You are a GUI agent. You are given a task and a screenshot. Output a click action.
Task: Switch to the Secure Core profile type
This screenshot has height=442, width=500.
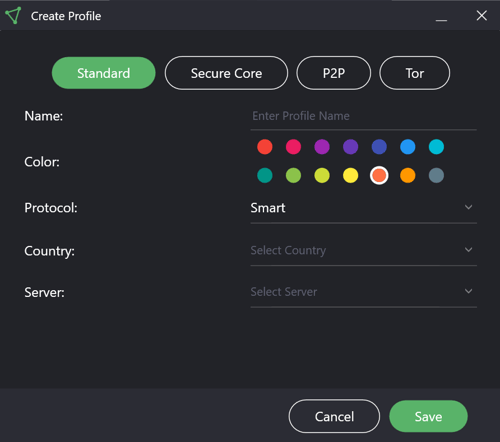coord(226,73)
